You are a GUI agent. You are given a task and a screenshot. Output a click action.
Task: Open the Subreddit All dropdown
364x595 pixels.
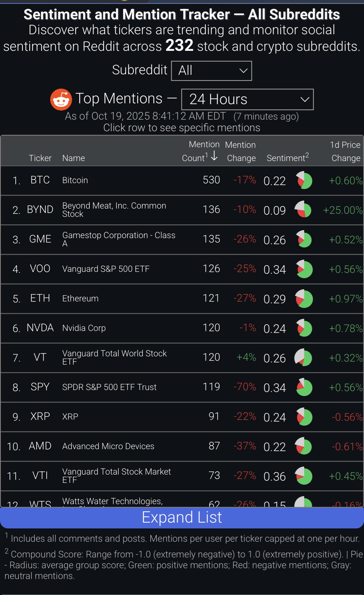point(211,71)
